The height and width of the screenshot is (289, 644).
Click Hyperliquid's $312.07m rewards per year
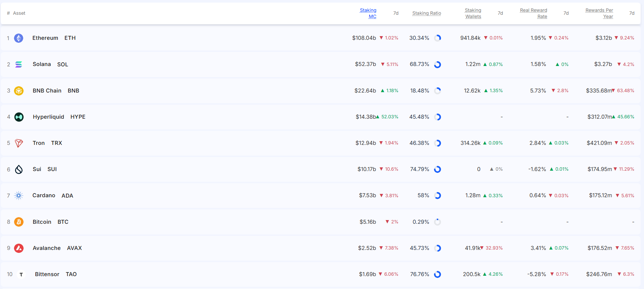(600, 117)
